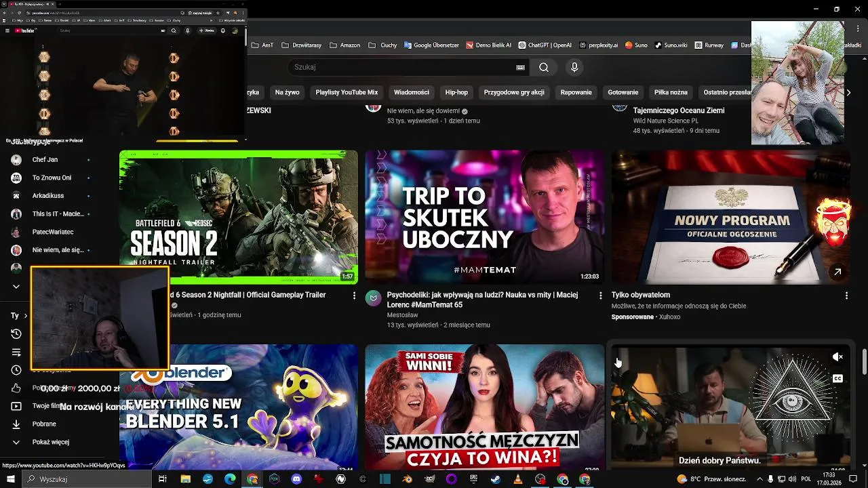
Task: Open Runway bookmark
Action: [x=709, y=45]
